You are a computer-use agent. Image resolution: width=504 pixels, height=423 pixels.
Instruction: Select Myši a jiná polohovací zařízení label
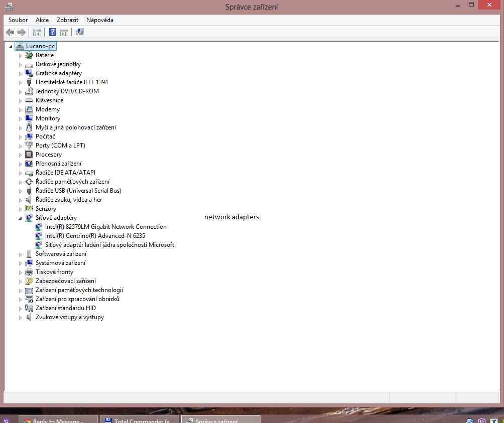coord(76,127)
